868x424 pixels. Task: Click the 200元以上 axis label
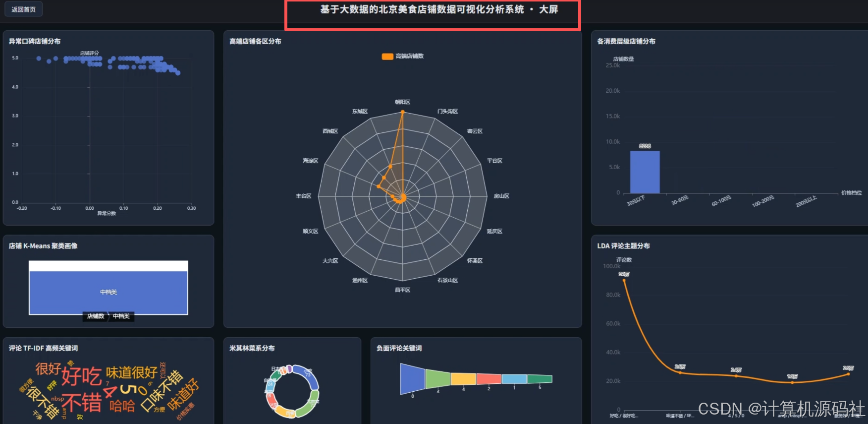806,201
